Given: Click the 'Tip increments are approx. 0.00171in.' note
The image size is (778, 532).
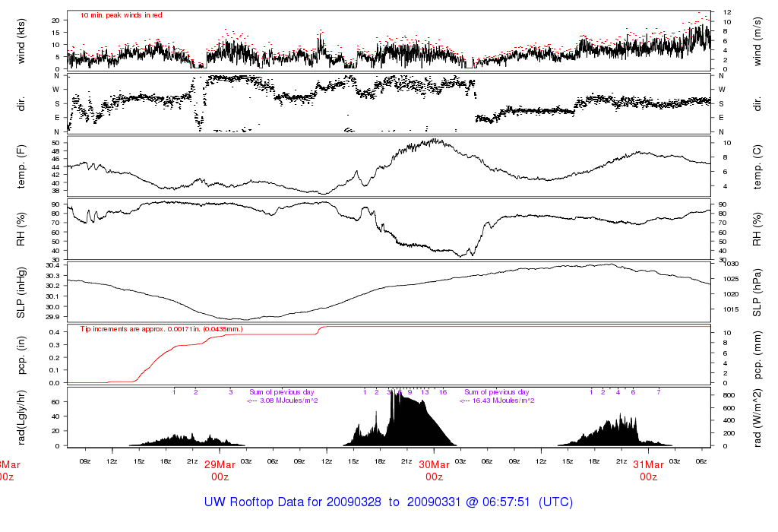Looking at the screenshot, I should (162, 329).
